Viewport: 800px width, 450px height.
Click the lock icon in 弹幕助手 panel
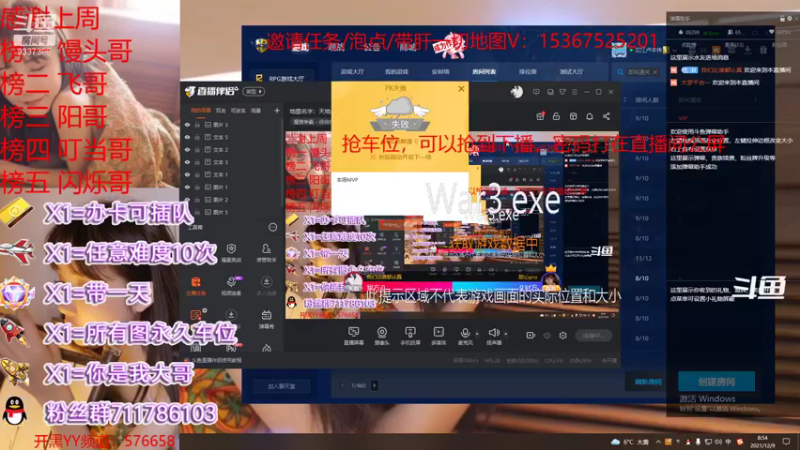(782, 18)
